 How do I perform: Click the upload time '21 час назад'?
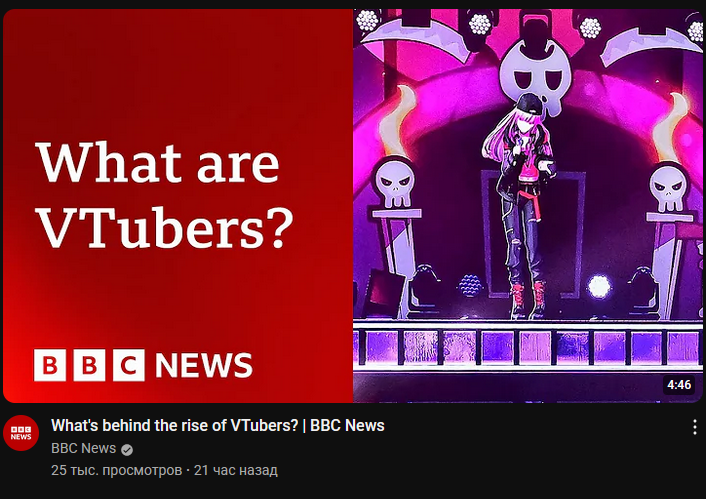[235, 470]
